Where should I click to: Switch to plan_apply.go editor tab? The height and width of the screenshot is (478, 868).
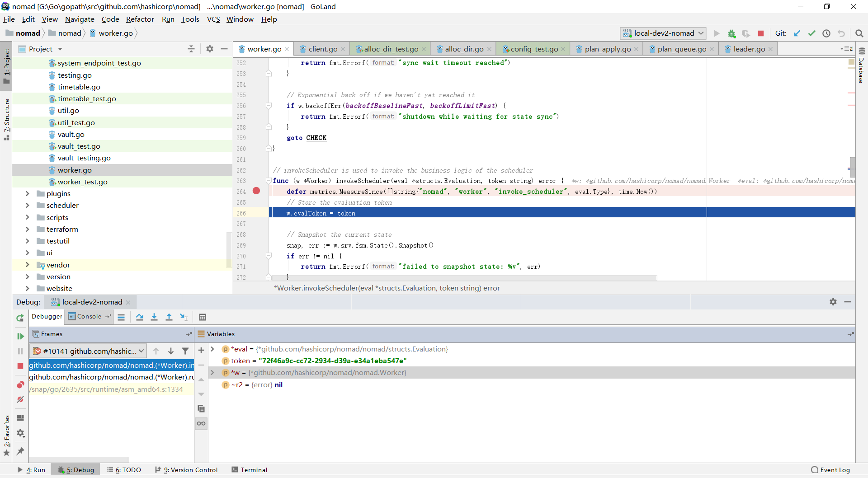607,49
